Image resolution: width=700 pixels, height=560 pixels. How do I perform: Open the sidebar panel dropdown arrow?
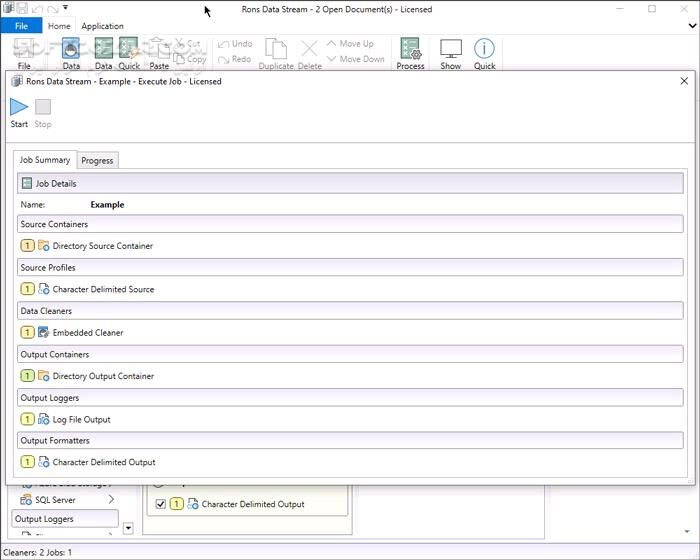click(x=128, y=527)
